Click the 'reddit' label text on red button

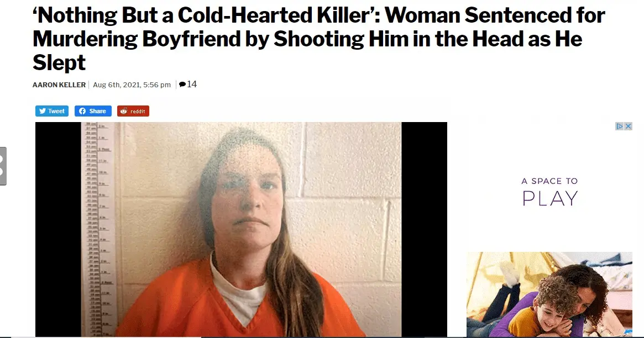pos(138,112)
